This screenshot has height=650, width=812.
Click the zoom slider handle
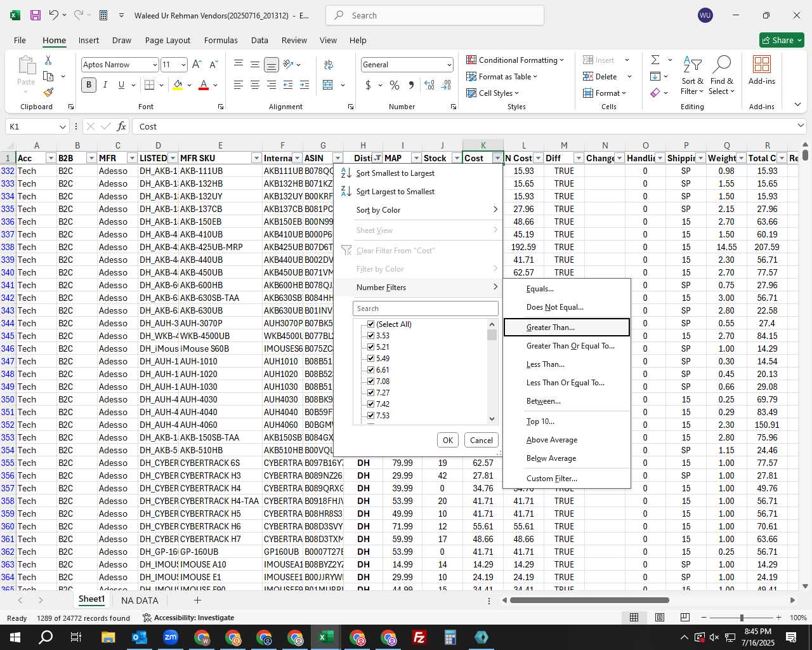coord(742,618)
